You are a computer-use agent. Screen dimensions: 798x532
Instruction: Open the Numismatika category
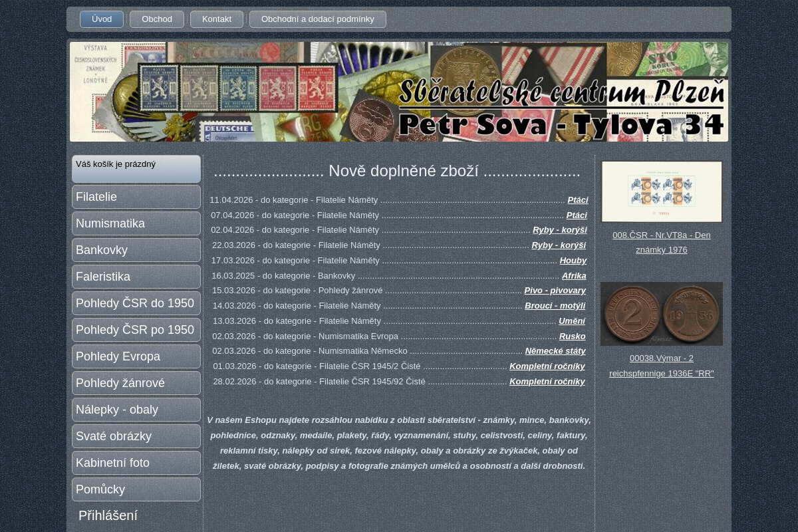coord(136,223)
